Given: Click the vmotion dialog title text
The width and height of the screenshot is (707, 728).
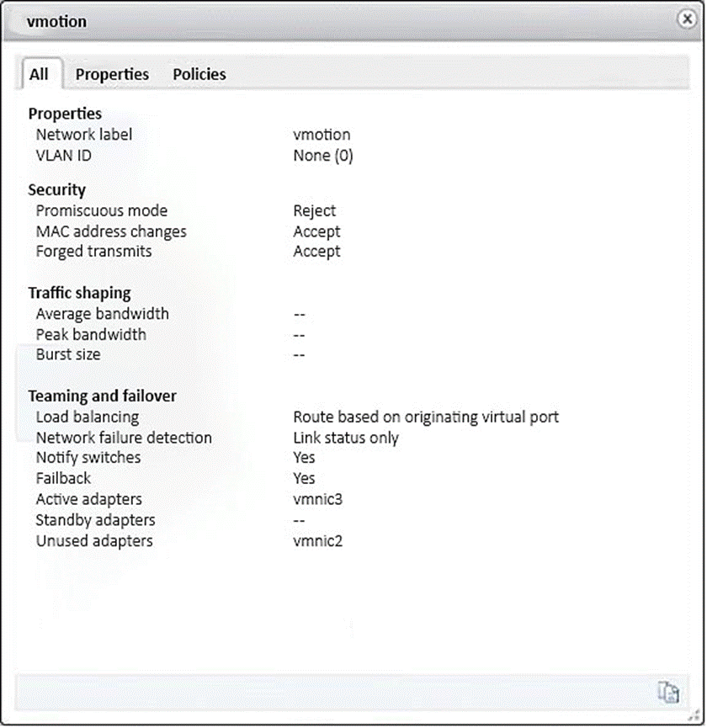Looking at the screenshot, I should 56,20.
